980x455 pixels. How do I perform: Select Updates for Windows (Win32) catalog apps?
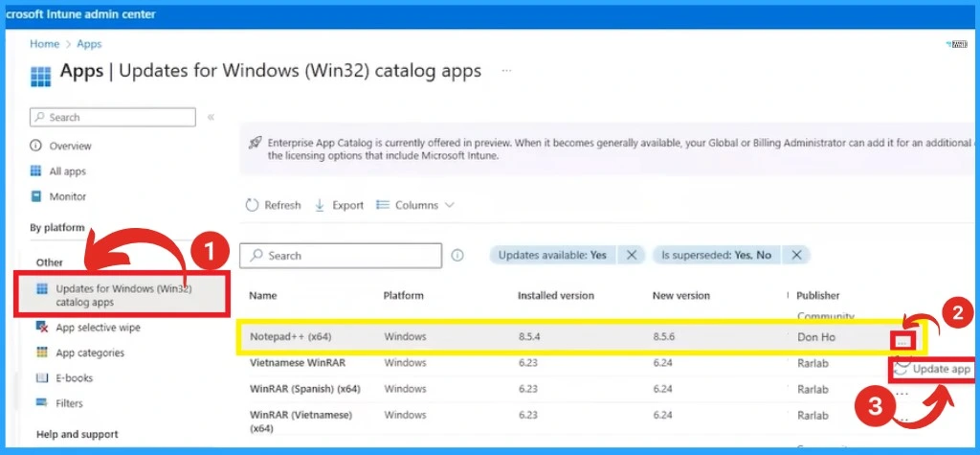click(122, 295)
